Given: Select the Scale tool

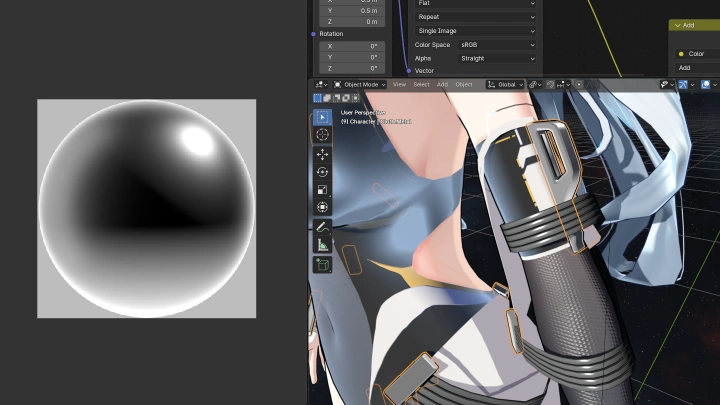Looking at the screenshot, I should tap(322, 189).
